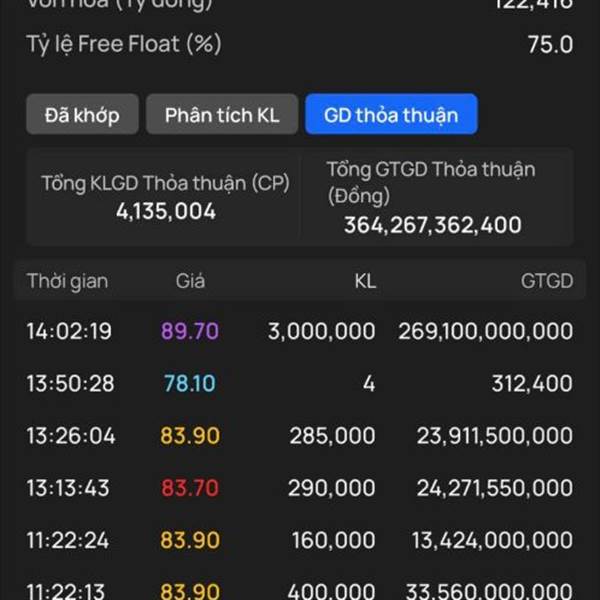Click the value 24,271,550,000 cell
Viewport: 600px width, 600px height.
click(492, 489)
